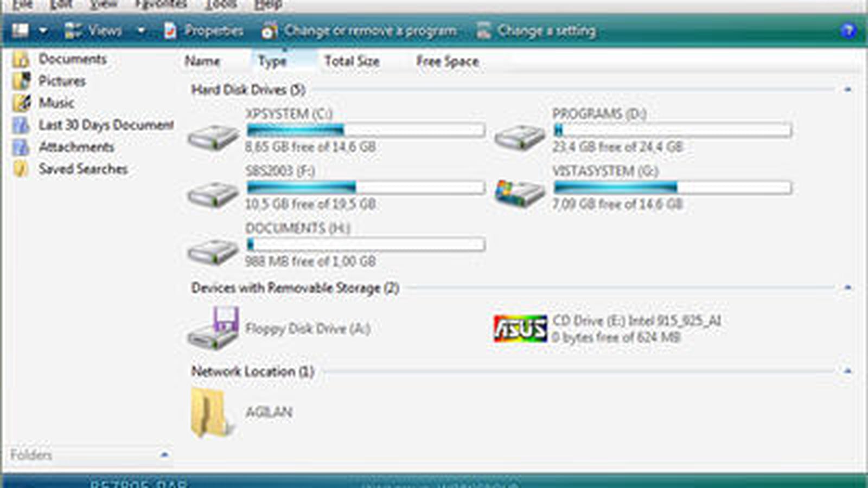Open the AGILAN network folder icon
This screenshot has width=868, height=488.
[213, 413]
